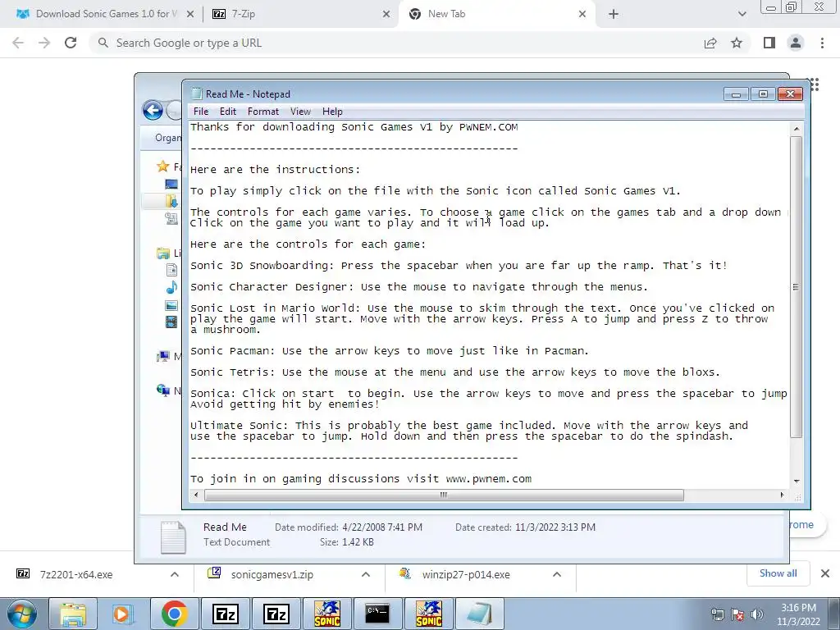
Task: Open the Organize menu in Explorer
Action: [167, 138]
